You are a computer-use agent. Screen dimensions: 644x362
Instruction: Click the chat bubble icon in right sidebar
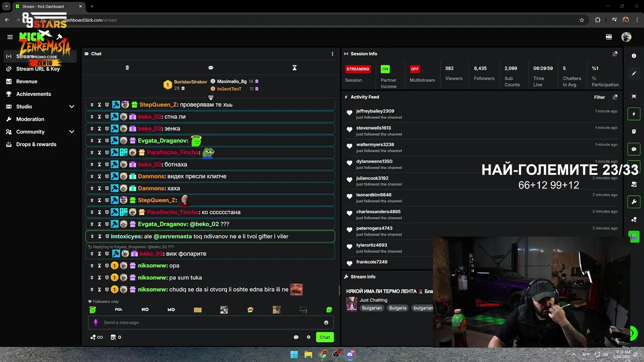click(x=634, y=149)
